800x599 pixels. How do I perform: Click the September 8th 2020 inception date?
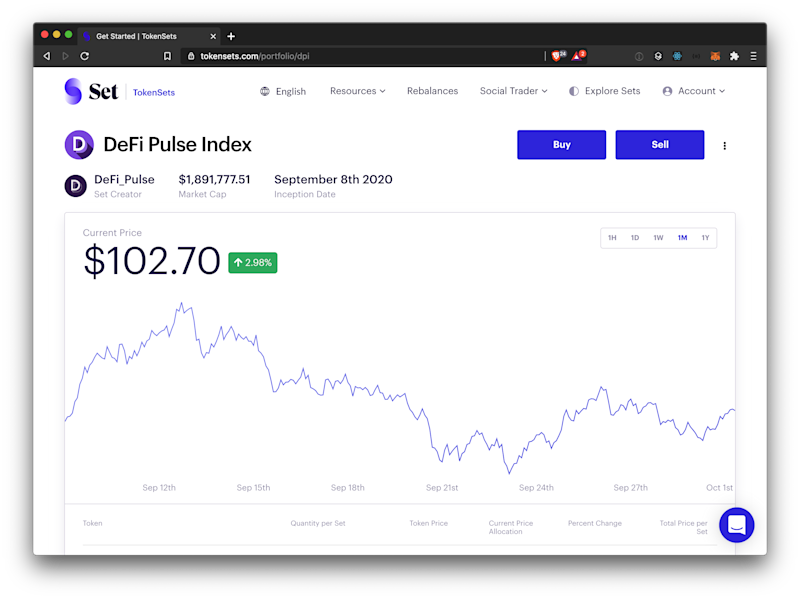click(333, 180)
